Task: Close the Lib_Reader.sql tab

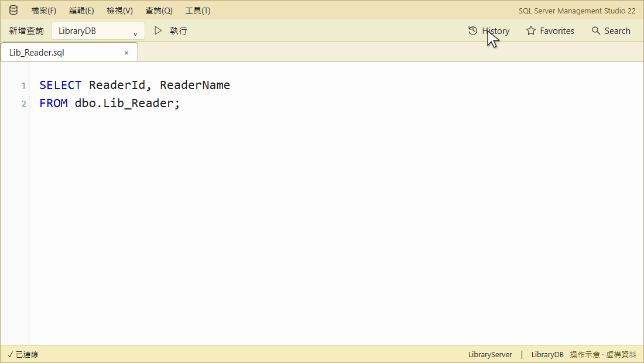Action: pos(126,53)
